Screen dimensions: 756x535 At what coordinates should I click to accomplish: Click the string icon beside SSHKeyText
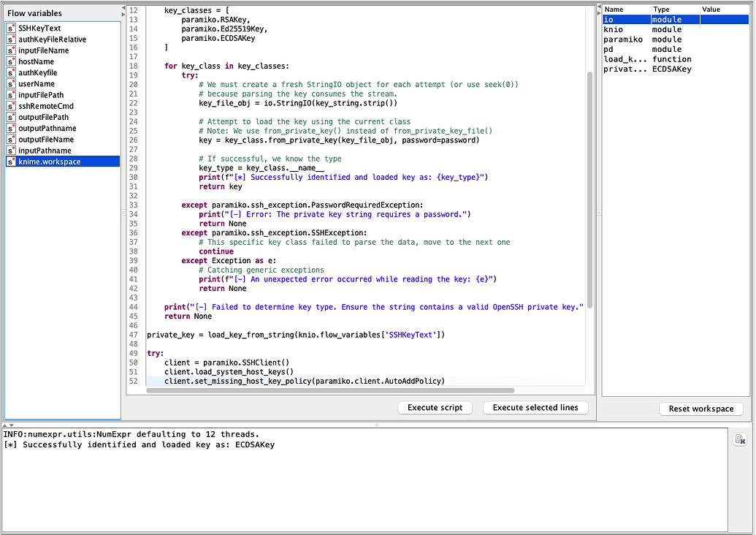[11, 28]
